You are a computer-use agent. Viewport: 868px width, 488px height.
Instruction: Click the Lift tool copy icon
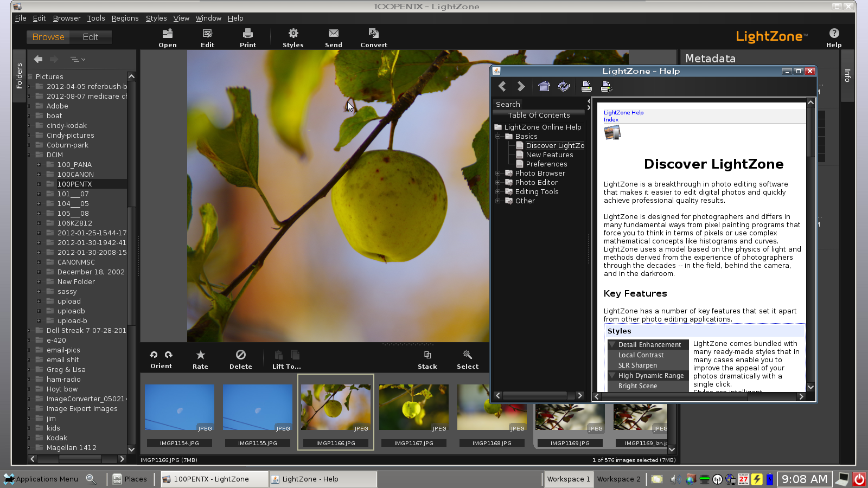278,355
